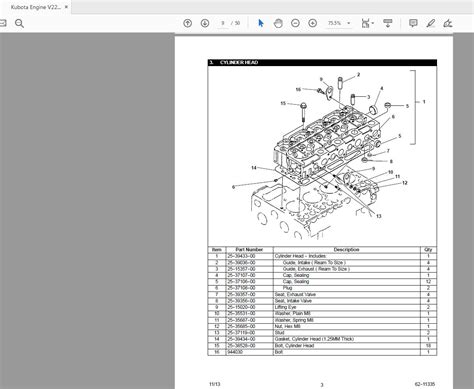Open zoom level dropdown arrow

(349, 23)
